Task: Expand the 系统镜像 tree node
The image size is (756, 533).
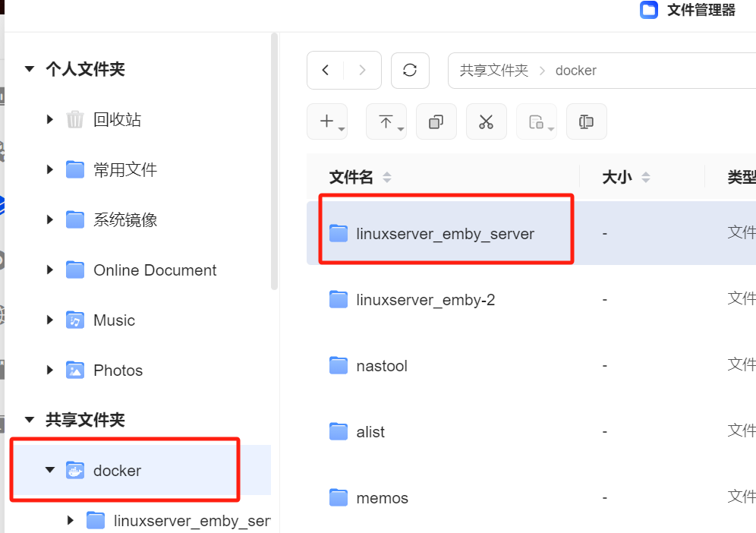Action: click(49, 220)
